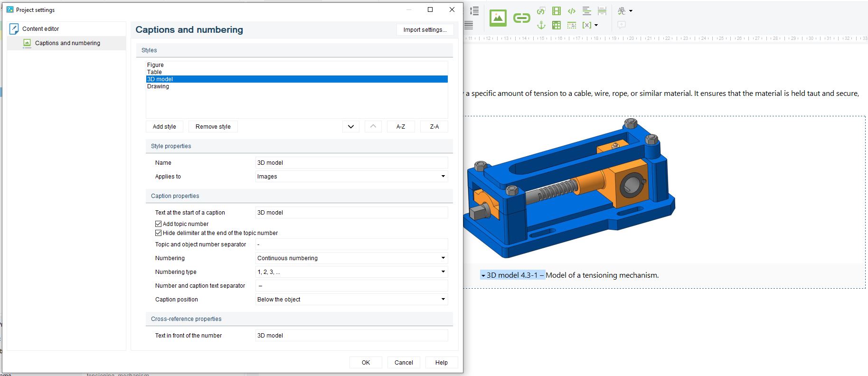Screen dimensions: 868x376
Task: Insert a variable using the [x] icon
Action: [587, 25]
